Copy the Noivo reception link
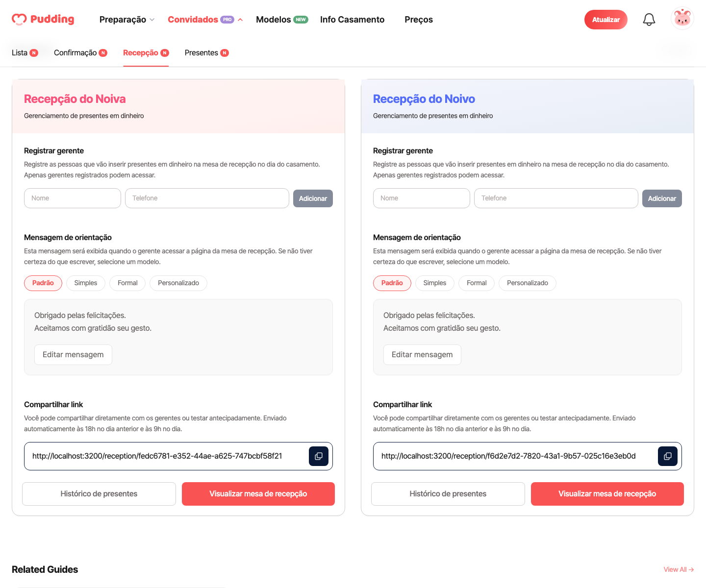 click(x=668, y=456)
